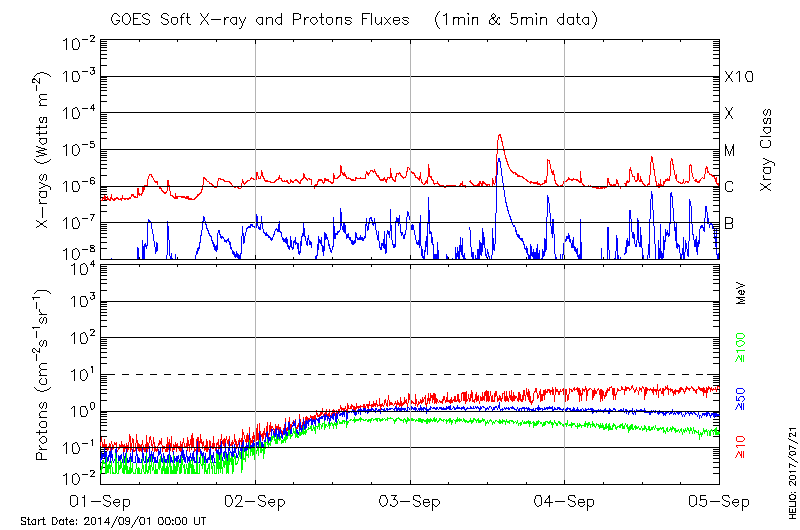This screenshot has width=800, height=530.
Task: Select the B flare class label
Action: 729,223
